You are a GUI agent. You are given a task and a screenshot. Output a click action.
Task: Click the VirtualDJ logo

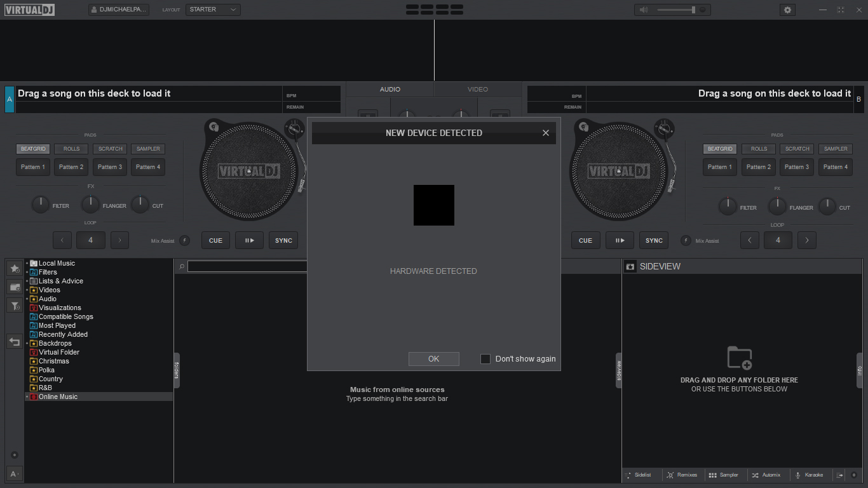(x=30, y=10)
